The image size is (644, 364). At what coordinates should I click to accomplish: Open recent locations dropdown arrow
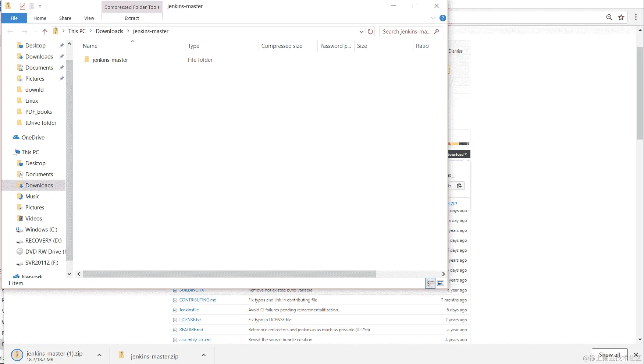[35, 32]
